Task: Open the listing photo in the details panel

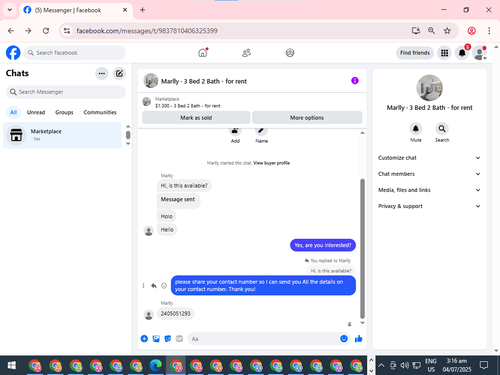Action: 430,88
